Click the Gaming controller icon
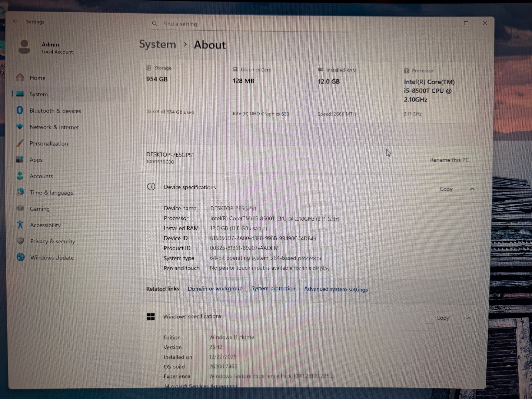 [20, 208]
